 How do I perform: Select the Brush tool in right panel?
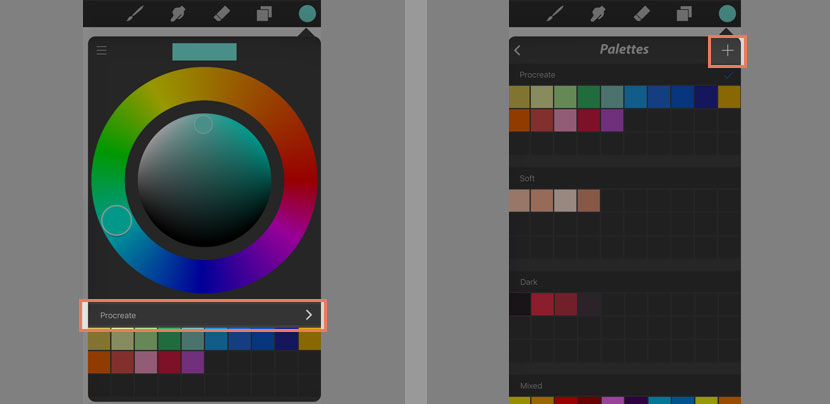point(556,13)
